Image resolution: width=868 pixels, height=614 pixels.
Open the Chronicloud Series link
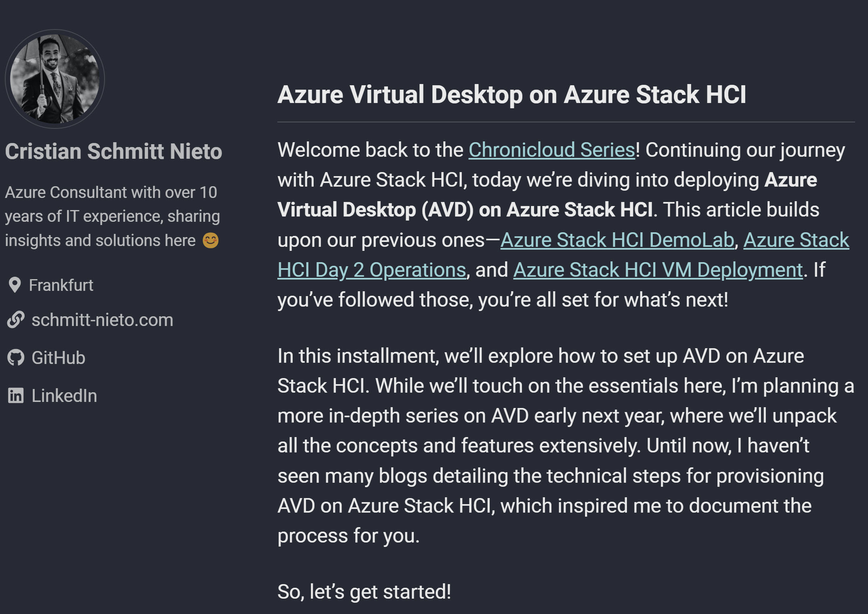551,150
